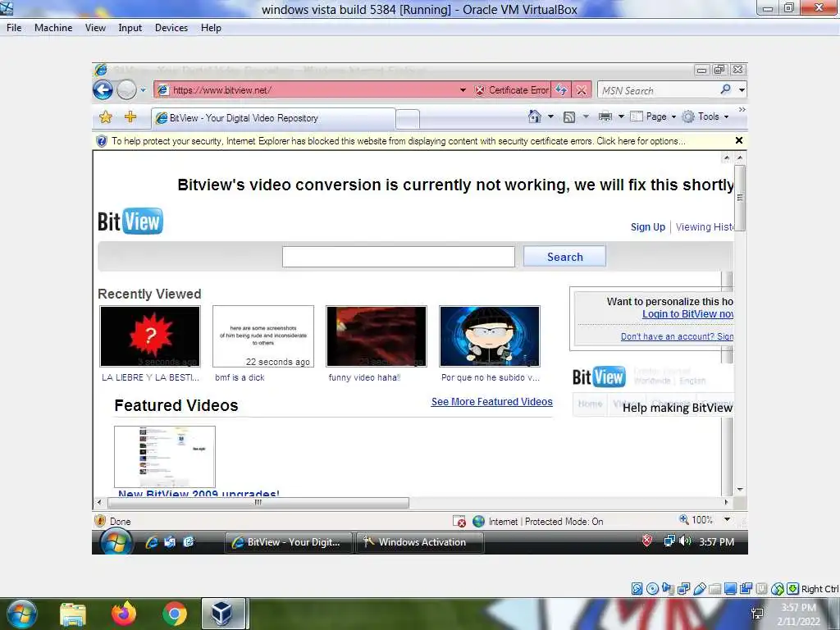Viewport: 840px width, 630px height.
Task: Open the VirtualBox Machine menu
Action: (x=53, y=28)
